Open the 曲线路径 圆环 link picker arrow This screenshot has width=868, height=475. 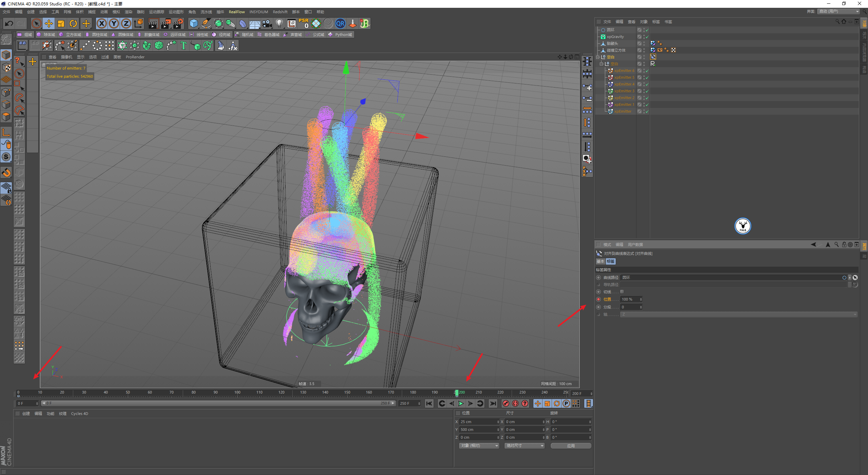point(850,278)
